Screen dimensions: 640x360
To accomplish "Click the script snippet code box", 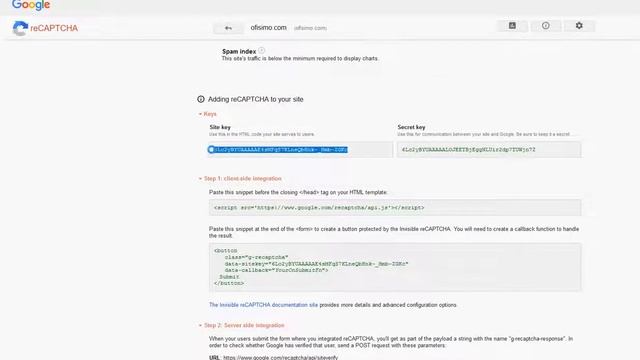I will point(395,208).
